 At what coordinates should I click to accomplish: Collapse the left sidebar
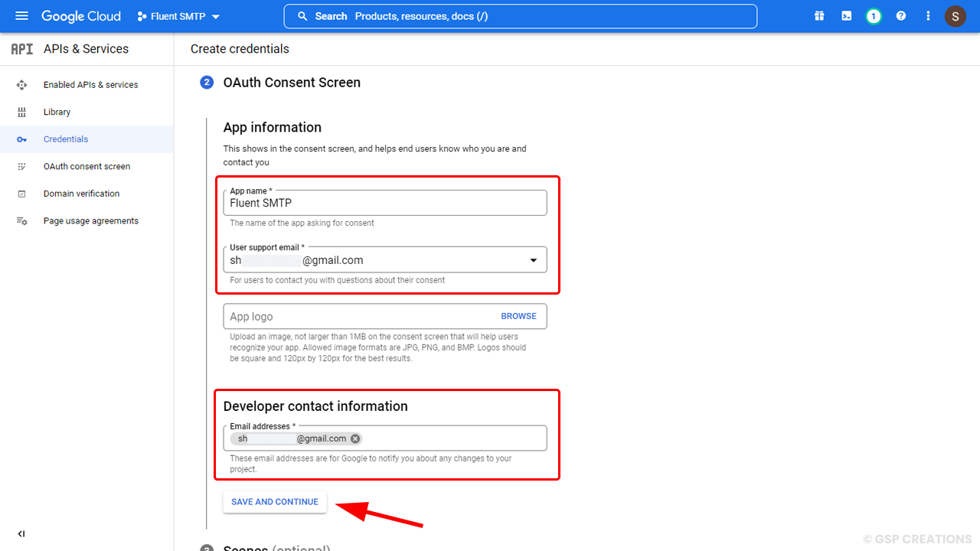click(21, 533)
